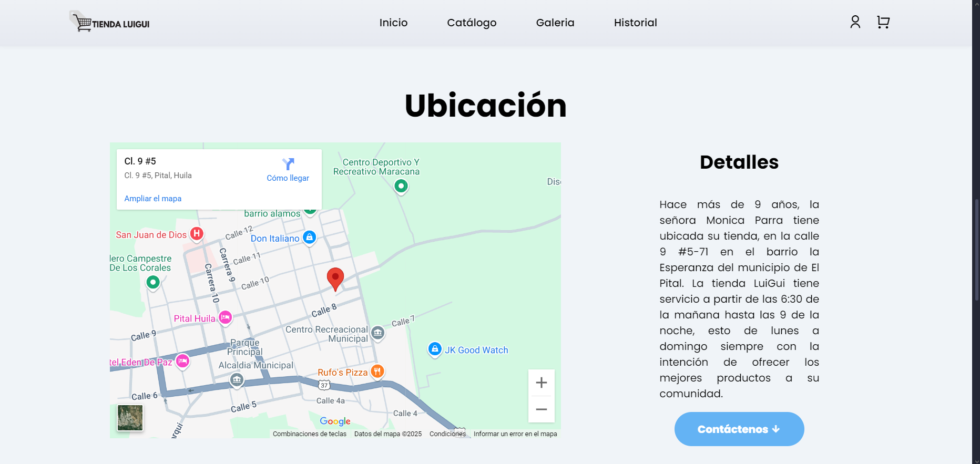Screen dimensions: 980x464
Task: Click the Don Italiano shop marker
Action: pos(310,238)
